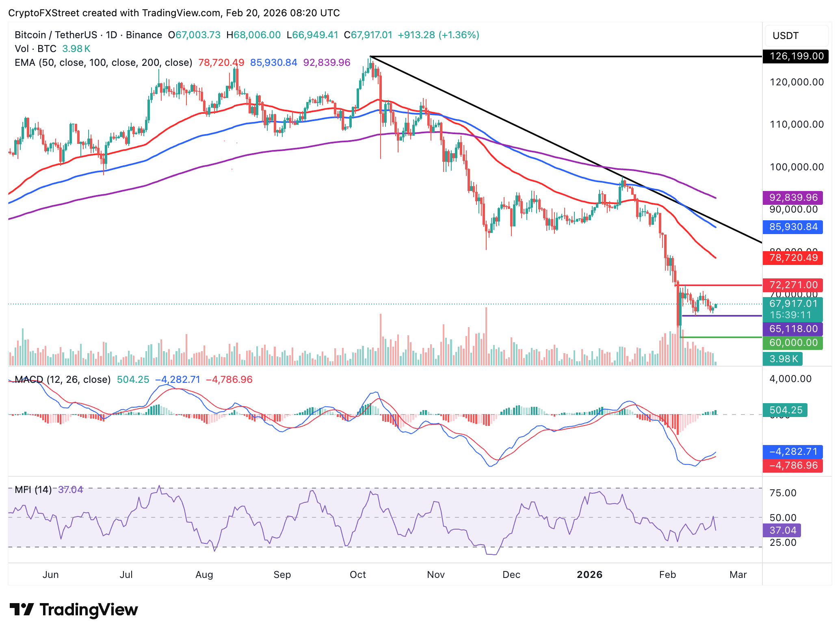
Task: Select the 85,930.84 blue EMA 100 price tag
Action: pos(792,227)
